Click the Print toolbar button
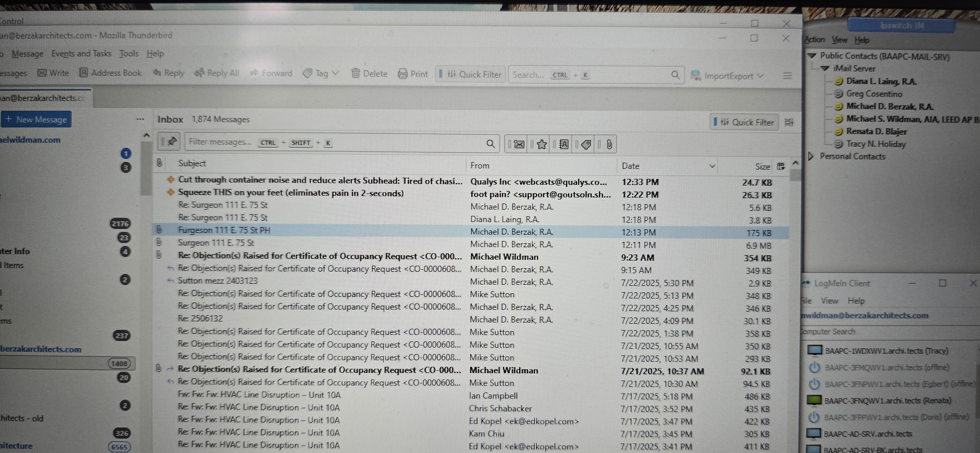Viewport: 980px width, 453px height. [x=413, y=74]
